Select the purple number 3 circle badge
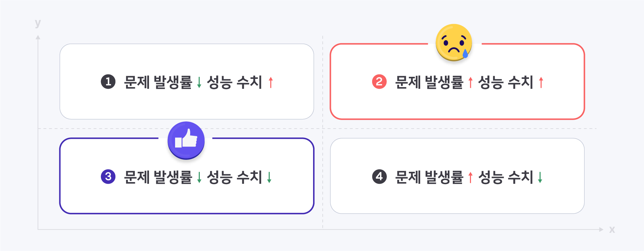 click(x=108, y=177)
